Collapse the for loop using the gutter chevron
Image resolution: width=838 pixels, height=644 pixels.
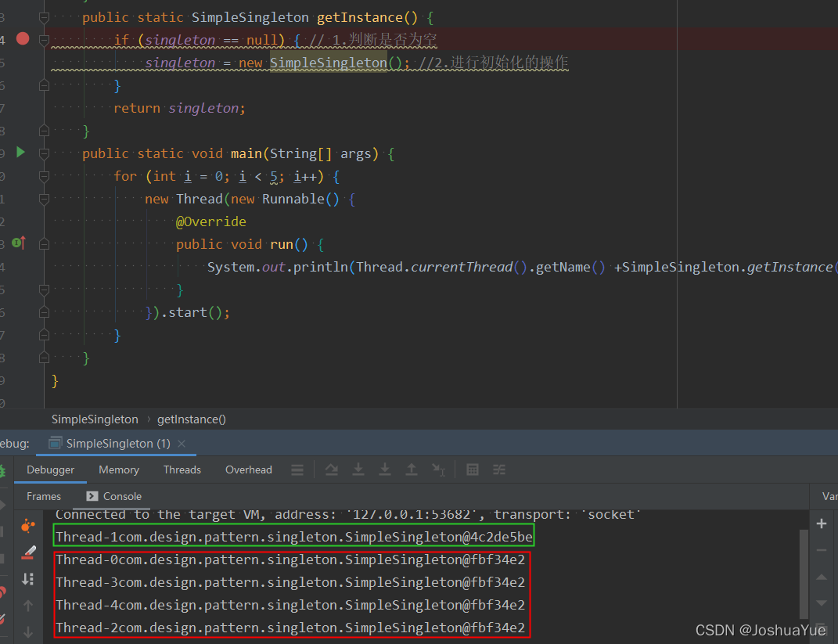(x=44, y=176)
